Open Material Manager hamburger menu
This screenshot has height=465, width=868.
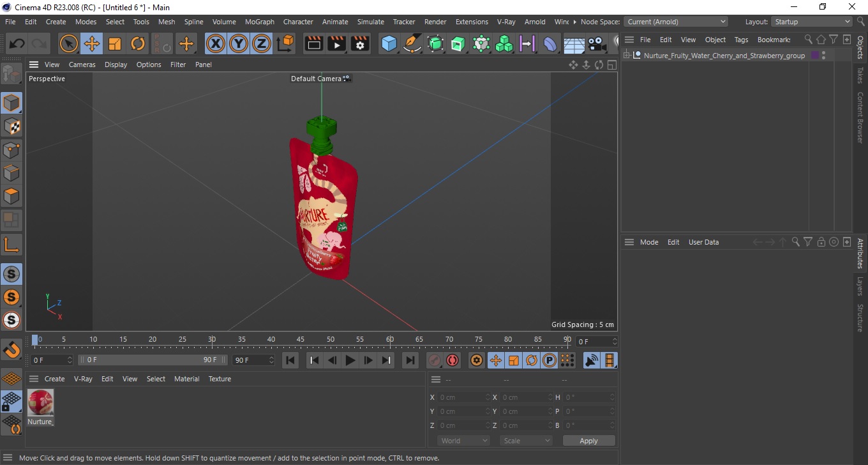[34, 379]
